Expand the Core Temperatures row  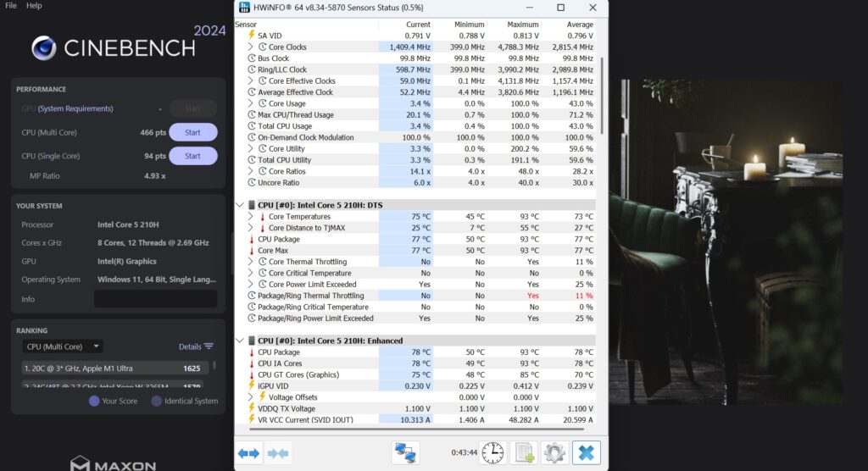[250, 216]
